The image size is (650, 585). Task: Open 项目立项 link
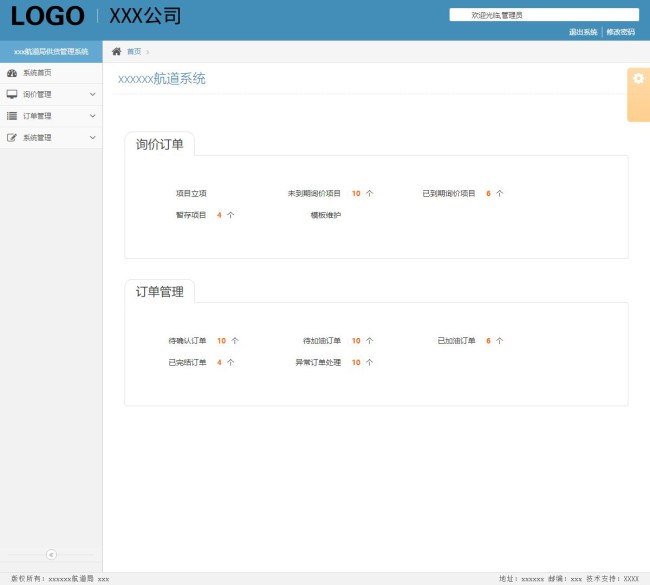coord(191,194)
